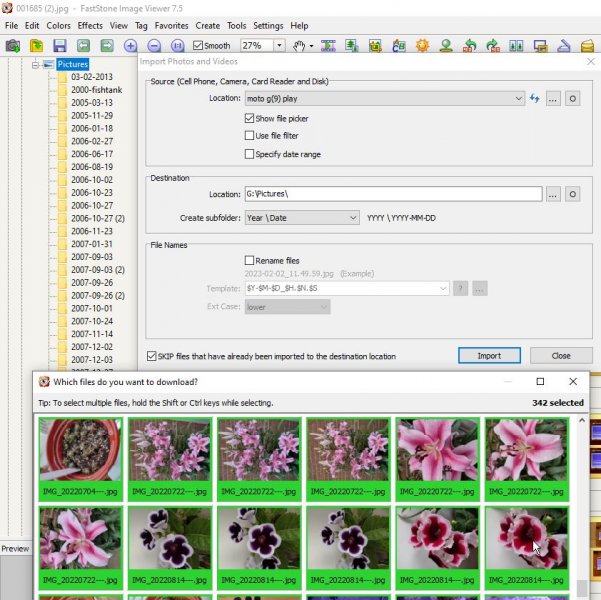Refresh the source device list
The image size is (601, 600).
tap(535, 99)
